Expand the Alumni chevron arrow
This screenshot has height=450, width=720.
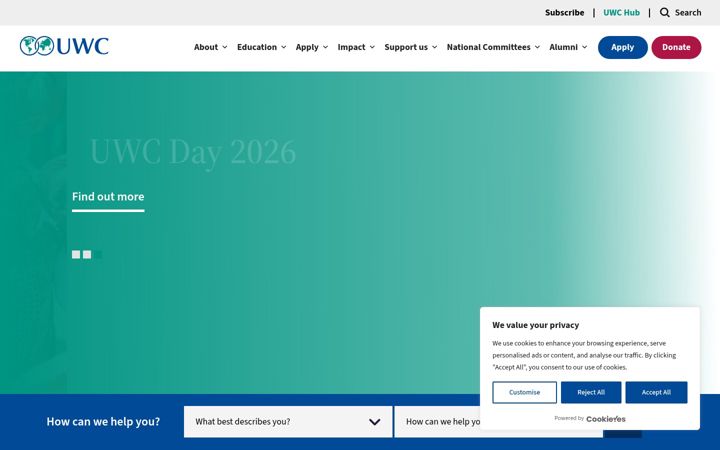[585, 47]
